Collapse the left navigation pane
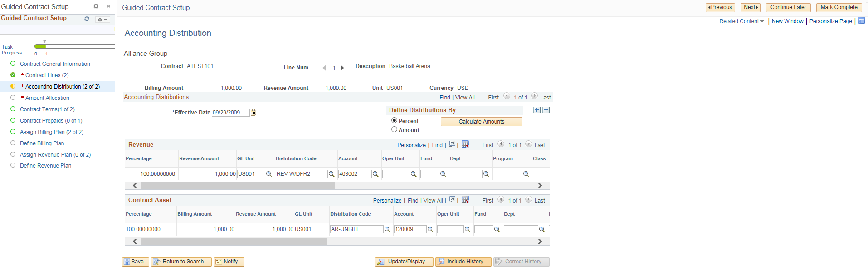The width and height of the screenshot is (868, 272). 108,6
